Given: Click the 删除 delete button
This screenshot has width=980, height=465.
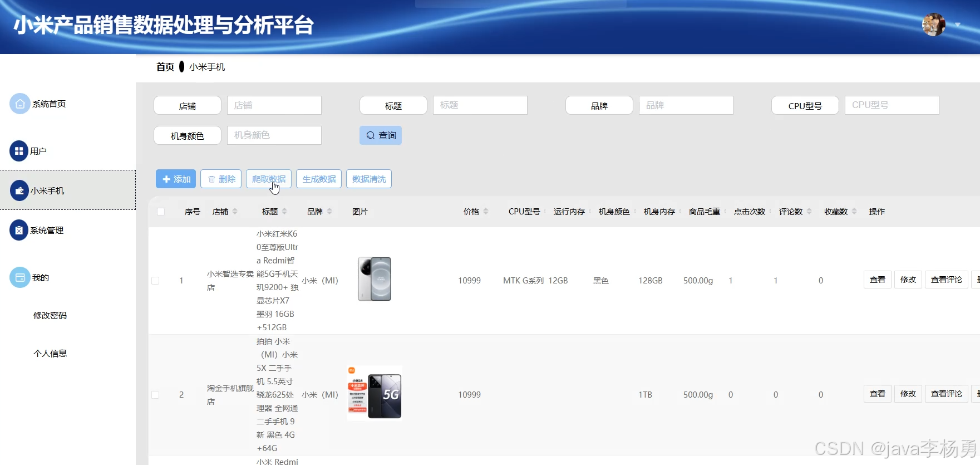Looking at the screenshot, I should click(221, 179).
